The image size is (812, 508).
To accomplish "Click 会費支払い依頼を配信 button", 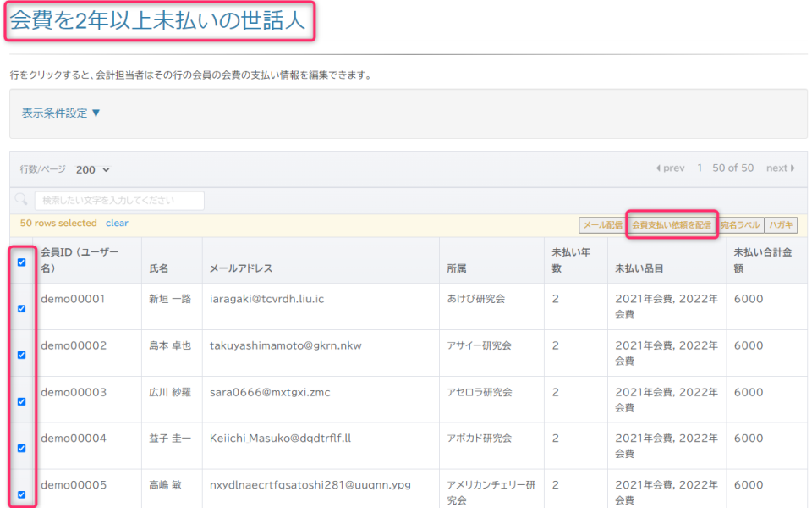I will [672, 225].
